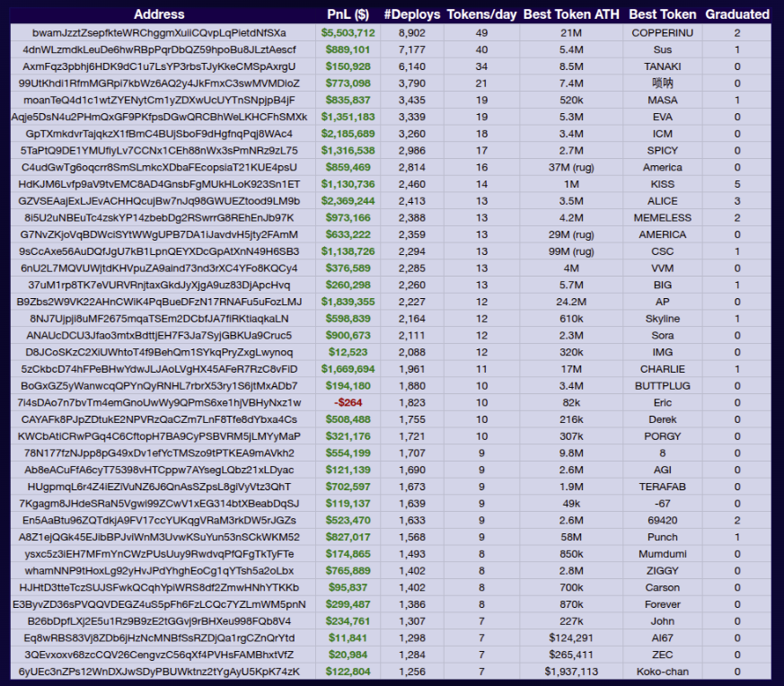Click the $1,839,355 PnL value
The width and height of the screenshot is (784, 686).
[348, 302]
